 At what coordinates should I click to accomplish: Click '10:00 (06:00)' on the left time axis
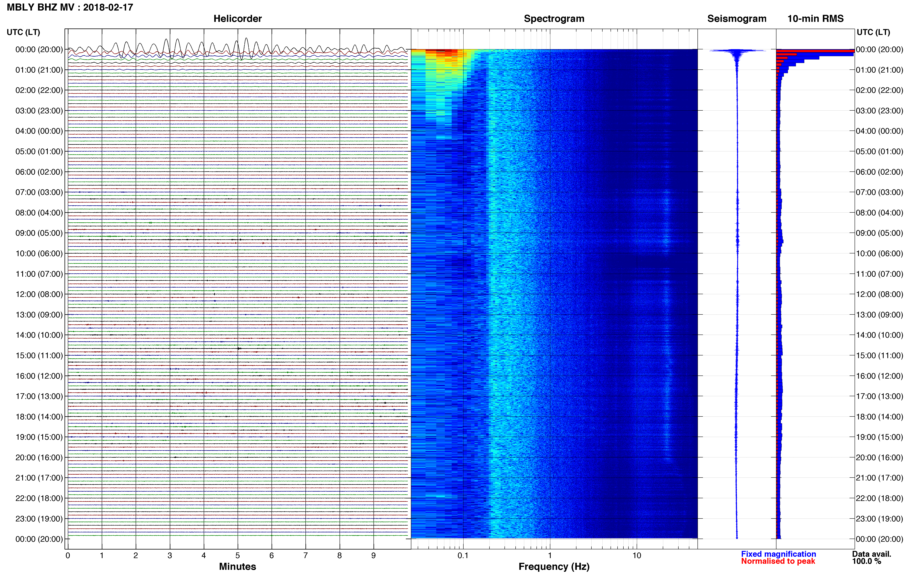(39, 253)
